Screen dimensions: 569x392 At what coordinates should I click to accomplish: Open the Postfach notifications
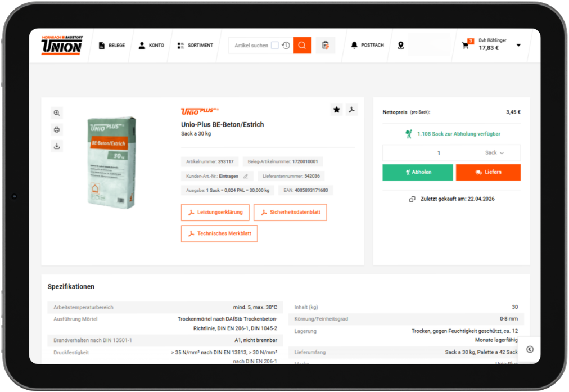367,45
